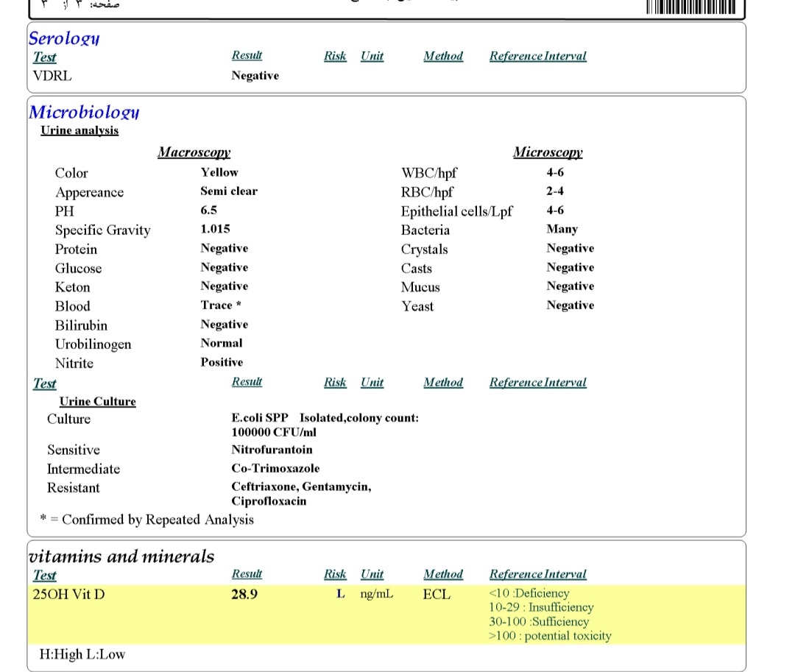795x672 pixels.
Task: Click the Semi clear value
Action: 229,191
